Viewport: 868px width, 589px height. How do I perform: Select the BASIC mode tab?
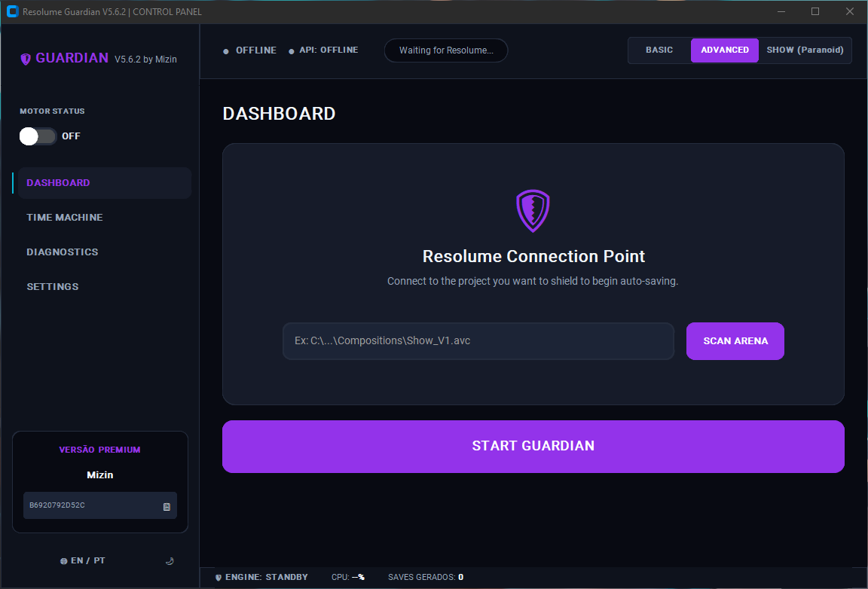pyautogui.click(x=659, y=50)
